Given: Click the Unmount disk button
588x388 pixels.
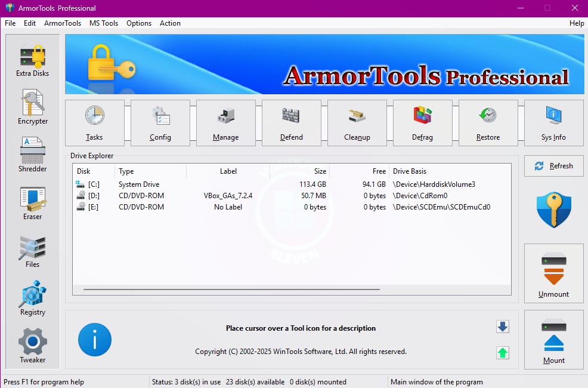Looking at the screenshot, I should pyautogui.click(x=554, y=273).
